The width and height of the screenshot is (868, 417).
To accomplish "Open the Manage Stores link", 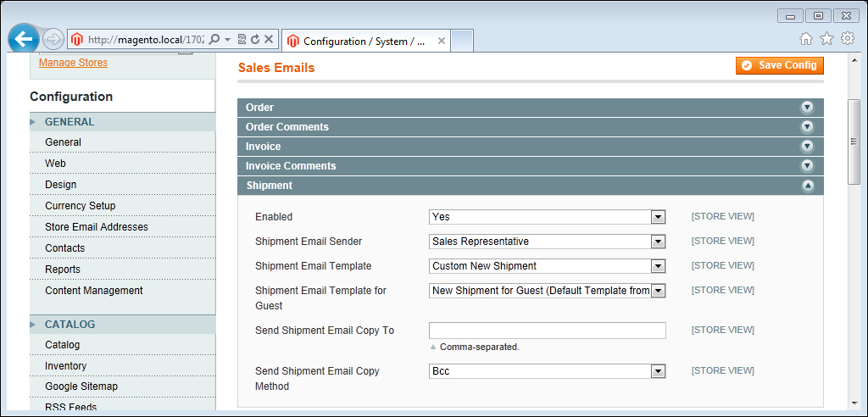I will click(x=73, y=63).
